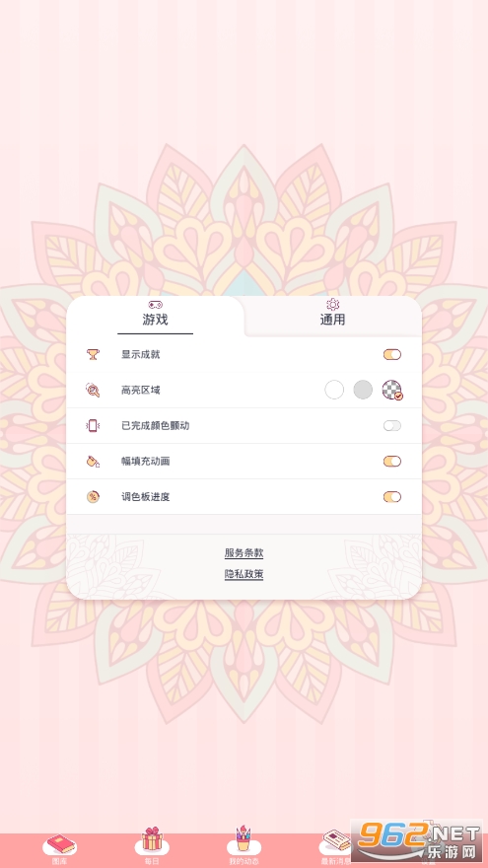Click the percent palette progress icon
Image resolution: width=488 pixels, height=868 pixels.
coord(93,496)
